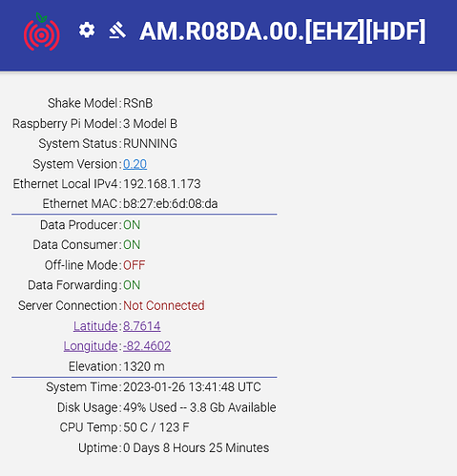
Task: Click the Shake Model label
Action: click(x=83, y=103)
